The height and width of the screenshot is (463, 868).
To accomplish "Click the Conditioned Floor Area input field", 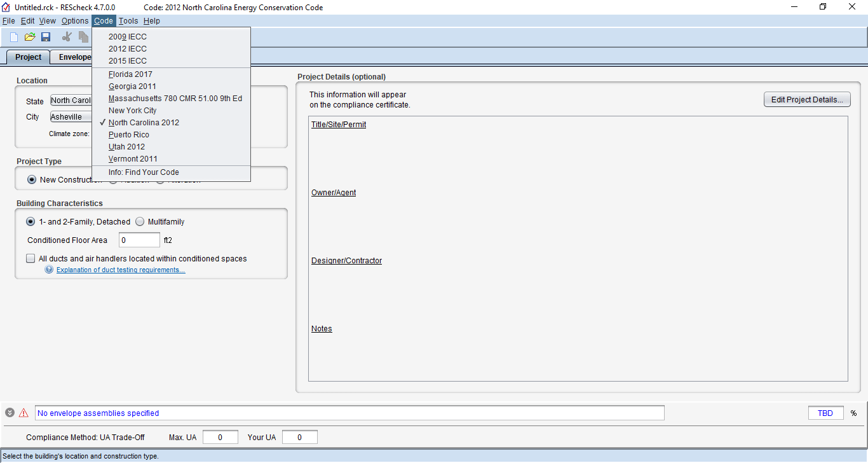I will [x=139, y=240].
